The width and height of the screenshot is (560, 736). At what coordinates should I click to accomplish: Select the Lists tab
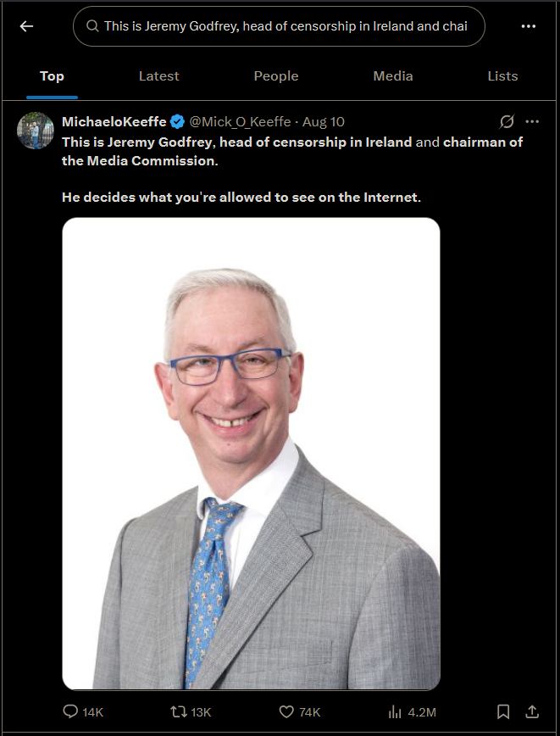pyautogui.click(x=502, y=76)
